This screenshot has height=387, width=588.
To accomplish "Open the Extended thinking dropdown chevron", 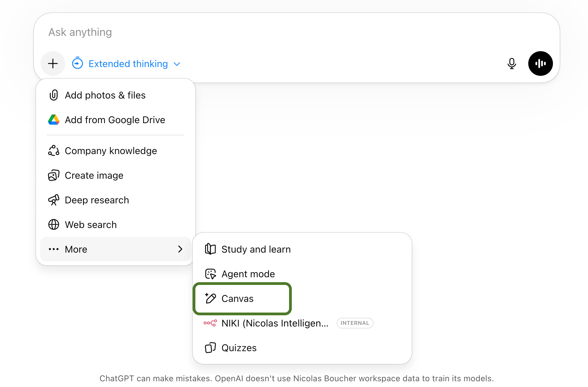I will [177, 64].
